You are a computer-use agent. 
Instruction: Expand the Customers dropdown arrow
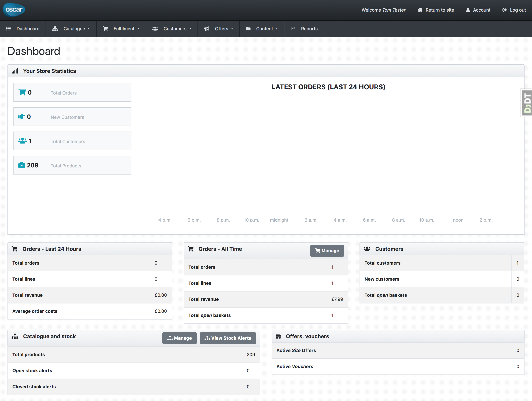[x=190, y=28]
